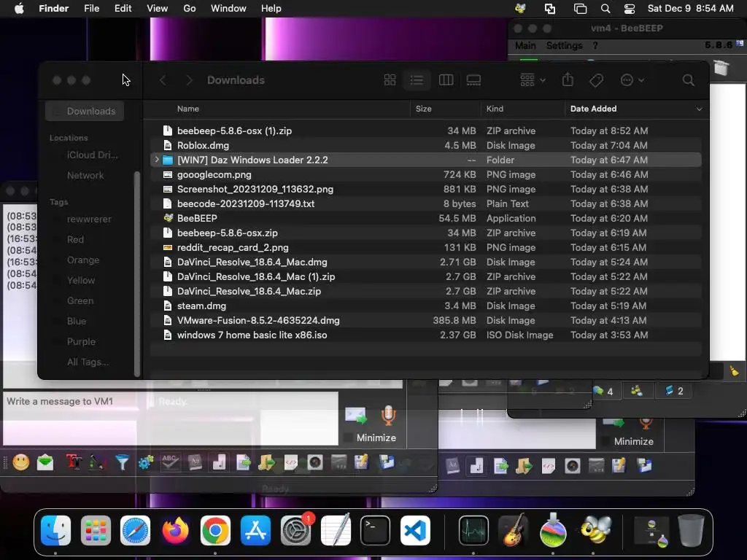Click send message icon in VM1 chat

(x=355, y=415)
